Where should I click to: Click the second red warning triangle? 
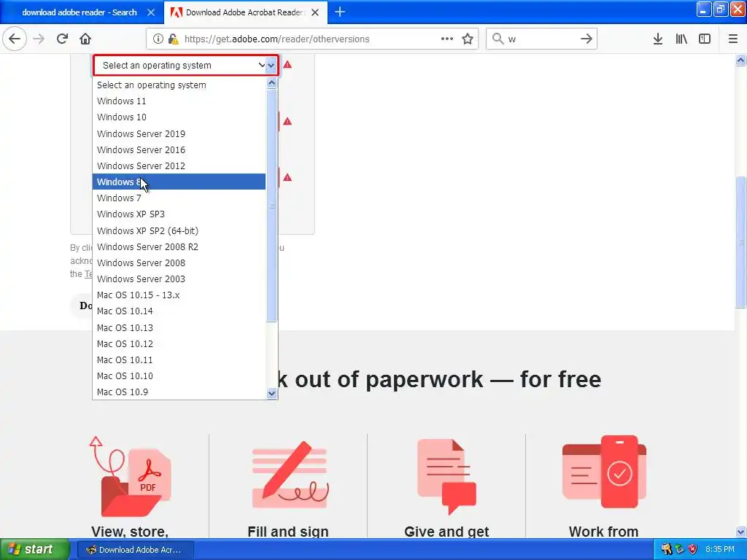(x=287, y=122)
